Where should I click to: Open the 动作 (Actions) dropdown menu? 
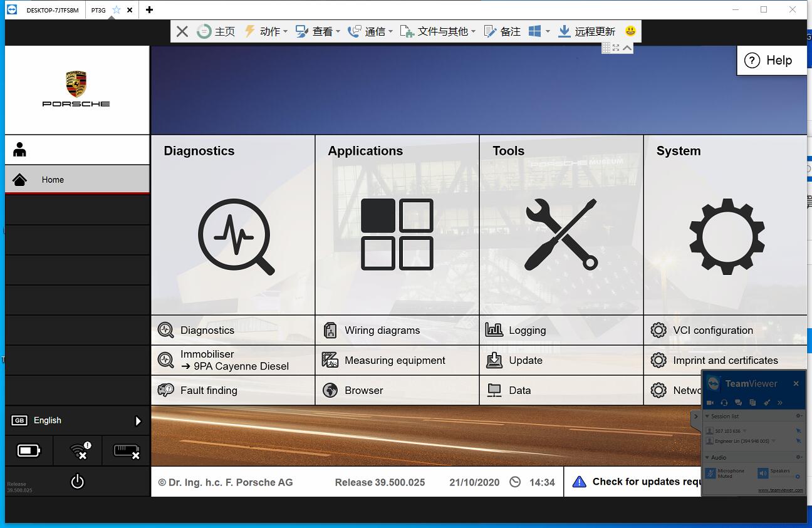(266, 31)
